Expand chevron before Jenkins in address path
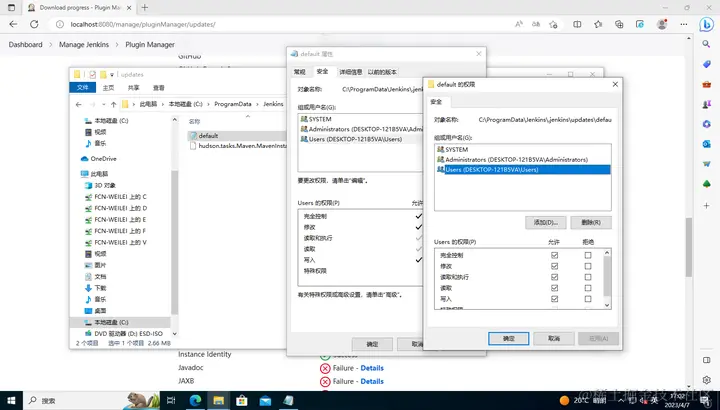The height and width of the screenshot is (410, 720). pos(258,104)
